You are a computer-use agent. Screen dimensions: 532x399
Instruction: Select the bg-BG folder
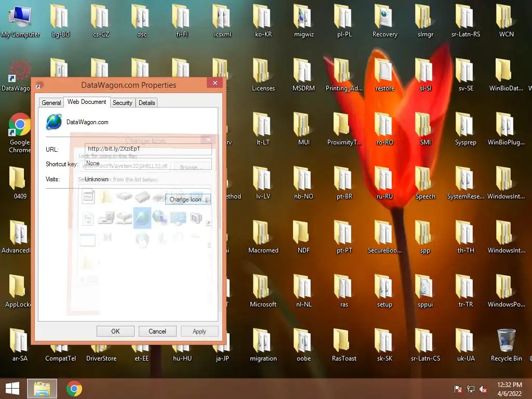pos(60,21)
